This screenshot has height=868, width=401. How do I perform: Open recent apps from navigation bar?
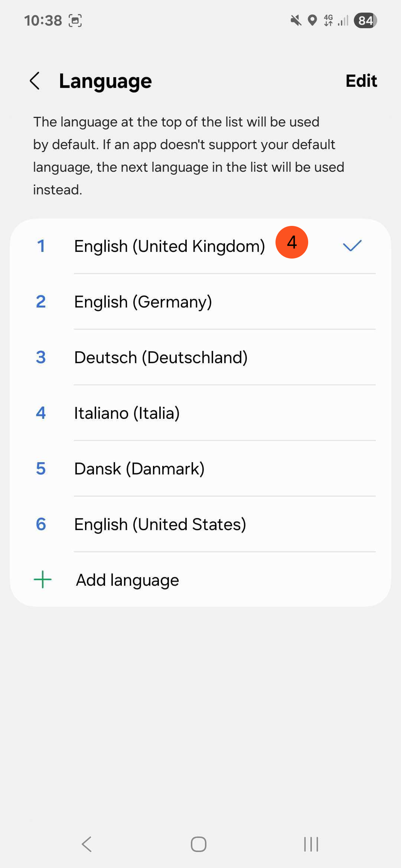pyautogui.click(x=311, y=844)
